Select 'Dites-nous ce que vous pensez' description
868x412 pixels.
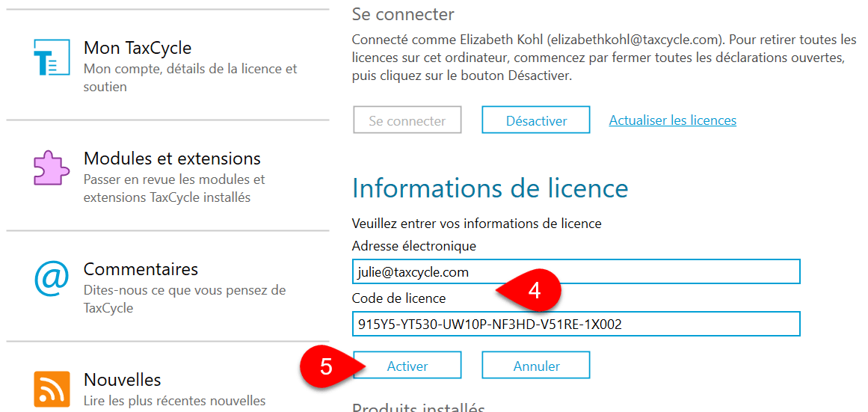point(185,299)
